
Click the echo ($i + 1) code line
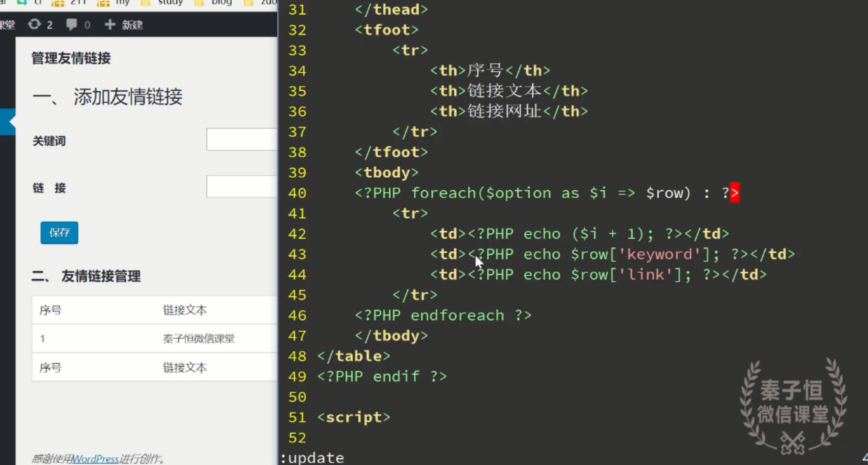click(580, 234)
